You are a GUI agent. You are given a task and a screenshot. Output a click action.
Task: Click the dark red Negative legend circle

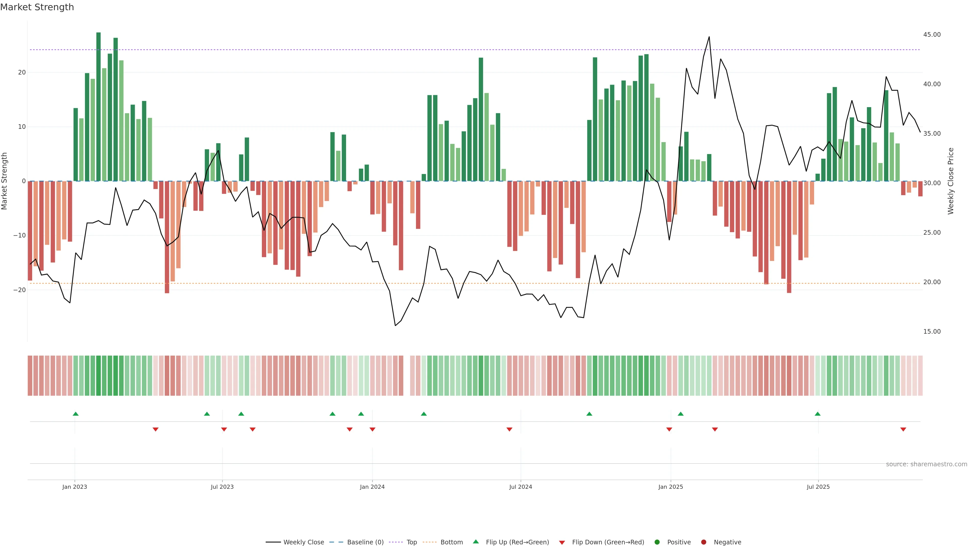703,542
